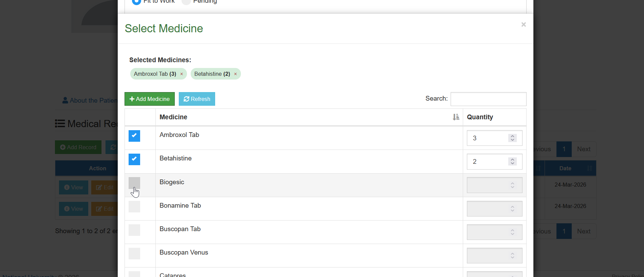Remove Ambroxol Tab from selected medicines

pyautogui.click(x=182, y=74)
